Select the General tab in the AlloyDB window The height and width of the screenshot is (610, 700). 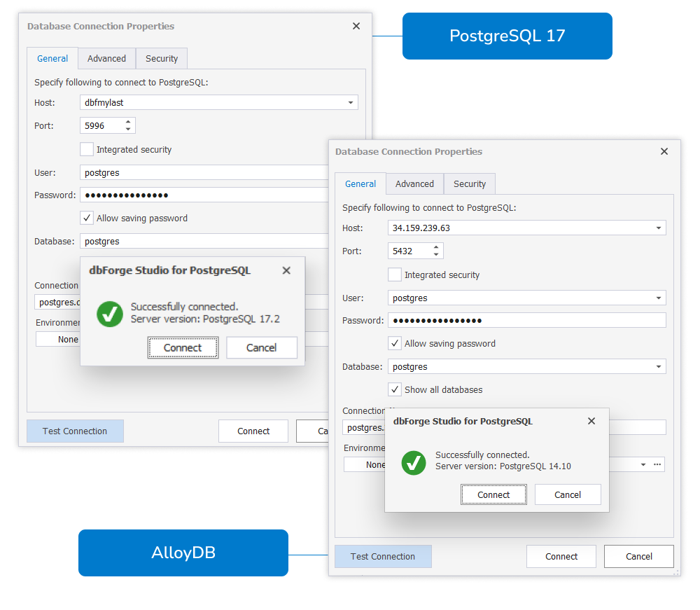(360, 184)
